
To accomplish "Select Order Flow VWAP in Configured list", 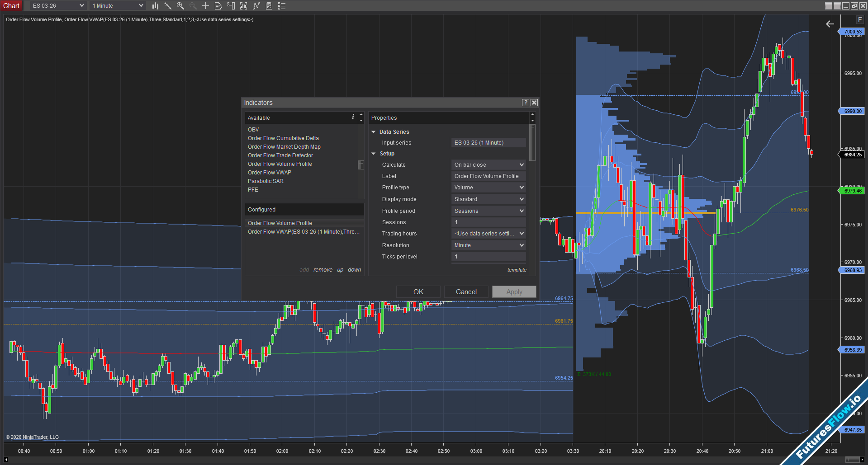I will tap(304, 232).
